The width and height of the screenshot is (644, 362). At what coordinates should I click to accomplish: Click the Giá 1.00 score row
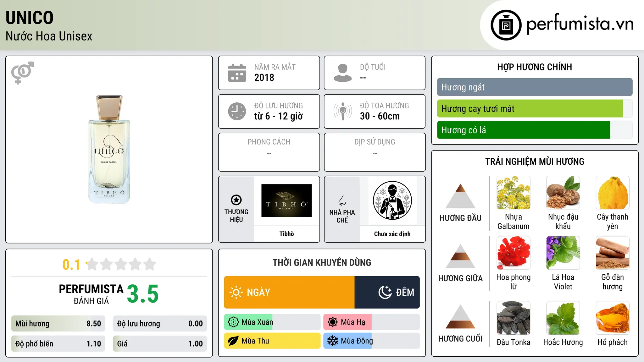[160, 344]
